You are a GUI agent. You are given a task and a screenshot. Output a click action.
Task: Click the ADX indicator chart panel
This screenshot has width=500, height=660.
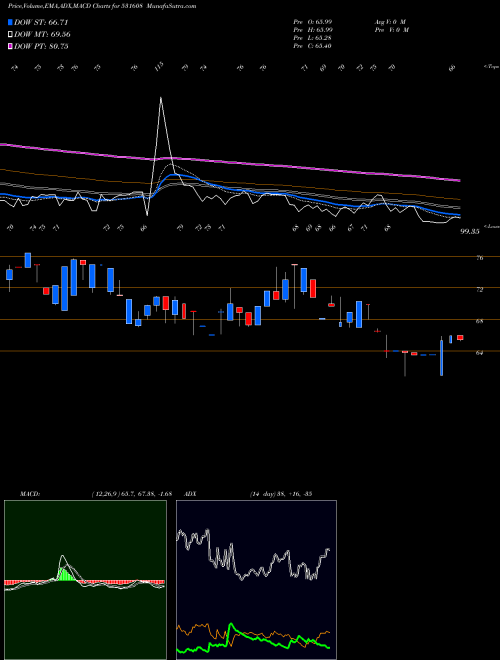click(256, 580)
